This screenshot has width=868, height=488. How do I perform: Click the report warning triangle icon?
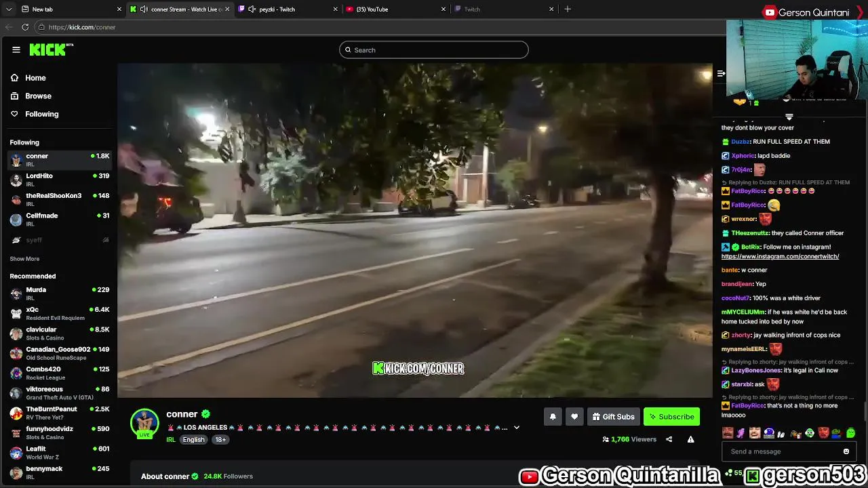(x=690, y=439)
